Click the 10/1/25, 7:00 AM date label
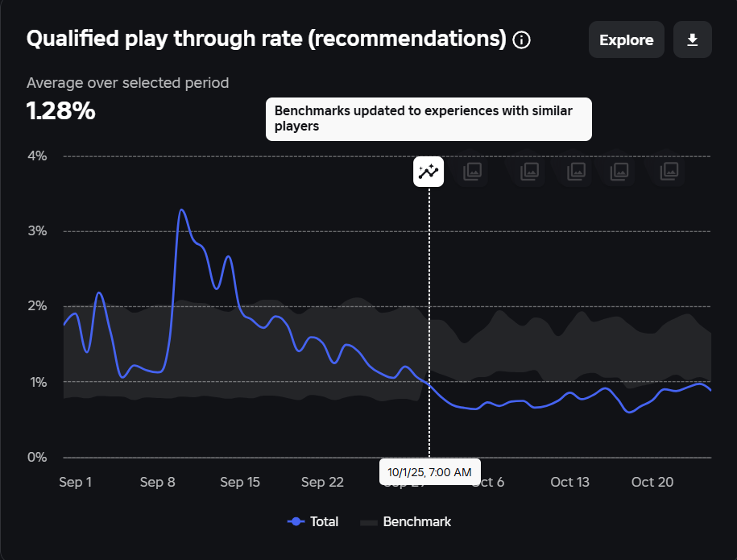737x560 pixels. click(429, 472)
